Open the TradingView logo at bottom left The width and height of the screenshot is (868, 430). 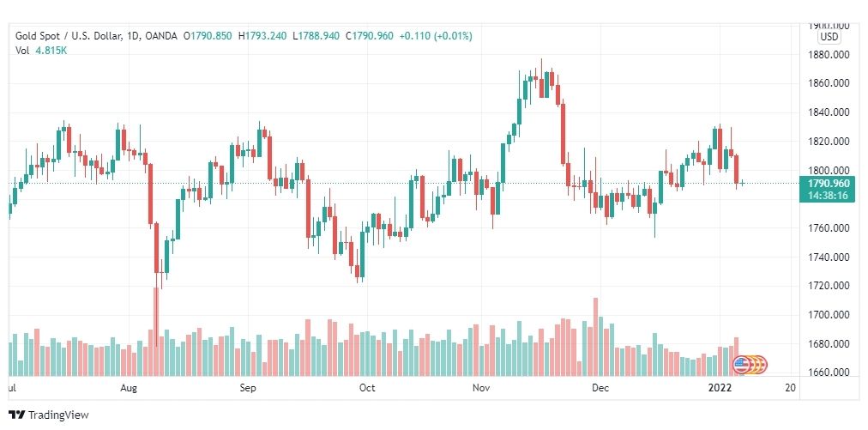tap(49, 415)
